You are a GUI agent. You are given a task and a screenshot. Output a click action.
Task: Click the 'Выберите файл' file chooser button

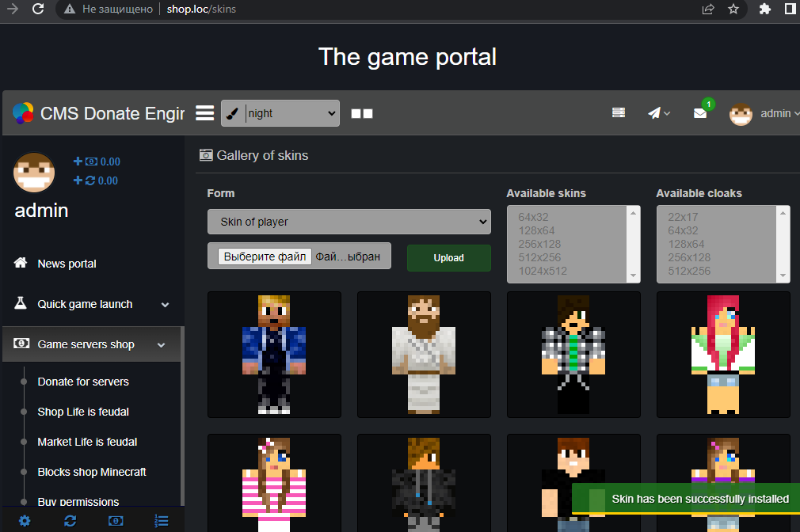coord(265,256)
